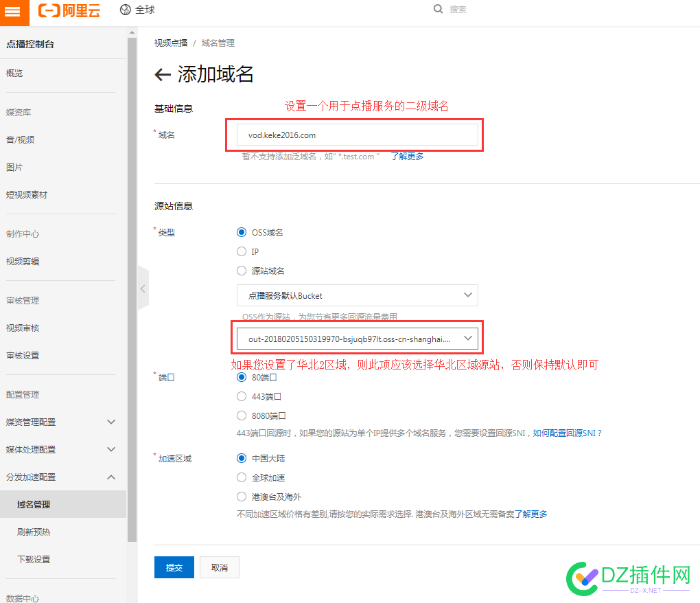Choose the 443端口 radio option
This screenshot has height=603, width=700.
click(x=242, y=397)
